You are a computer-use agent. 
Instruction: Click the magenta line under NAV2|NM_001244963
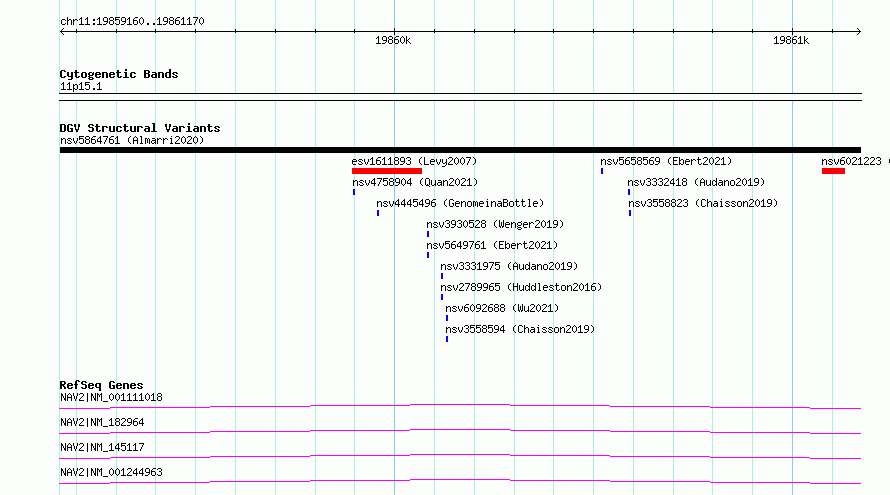pyautogui.click(x=460, y=481)
